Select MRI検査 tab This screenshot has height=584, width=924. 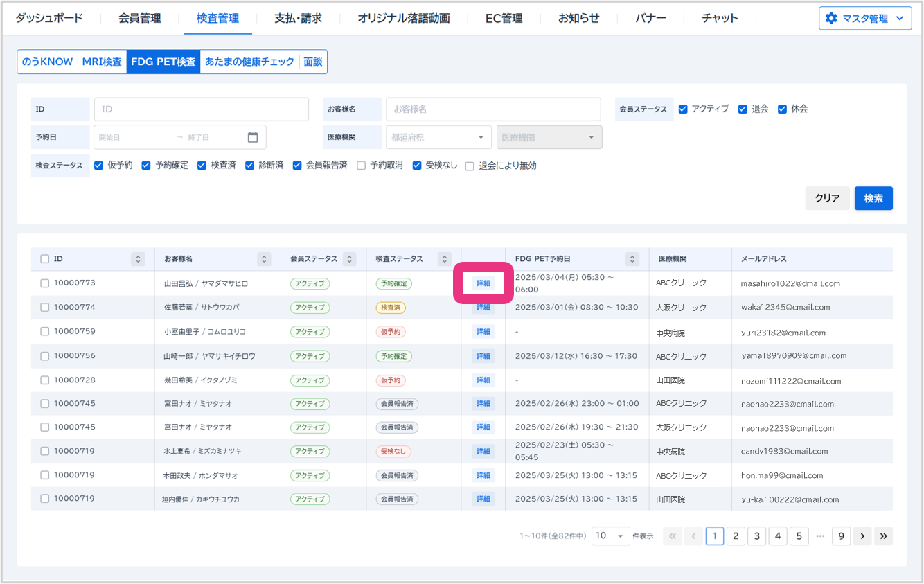click(x=102, y=62)
